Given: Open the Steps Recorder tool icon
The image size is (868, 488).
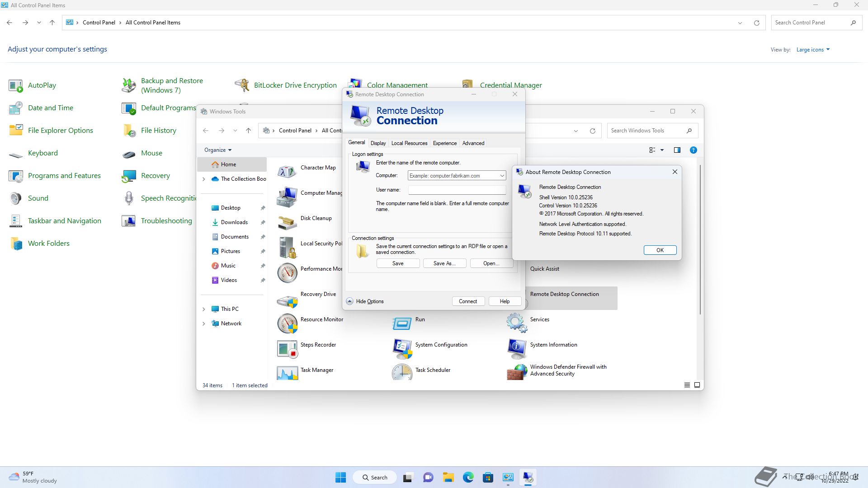Looking at the screenshot, I should (287, 349).
